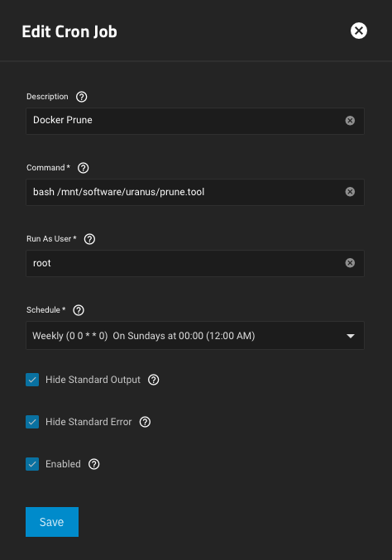Image resolution: width=392 pixels, height=560 pixels.
Task: Open help icon beside Run As User
Action: tap(89, 239)
